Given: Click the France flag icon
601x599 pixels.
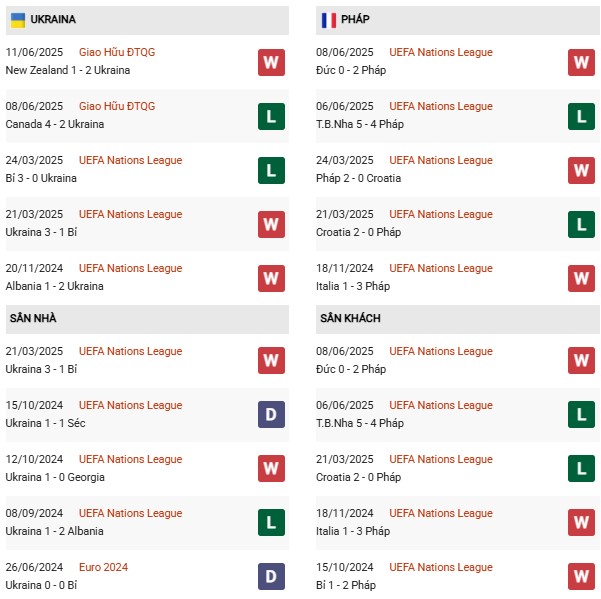Looking at the screenshot, I should point(329,20).
